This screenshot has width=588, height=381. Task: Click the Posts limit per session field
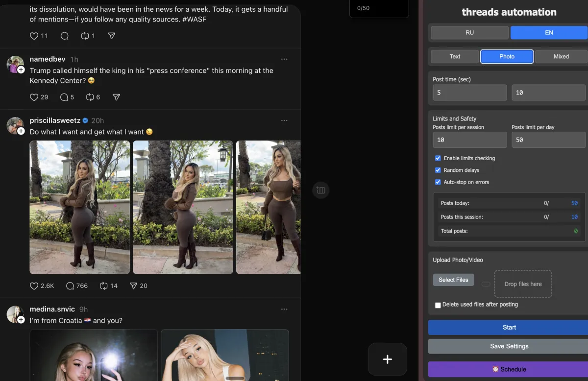click(469, 140)
